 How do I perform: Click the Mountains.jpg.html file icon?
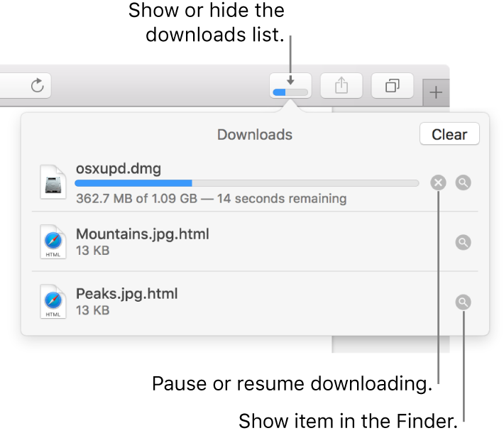point(54,243)
